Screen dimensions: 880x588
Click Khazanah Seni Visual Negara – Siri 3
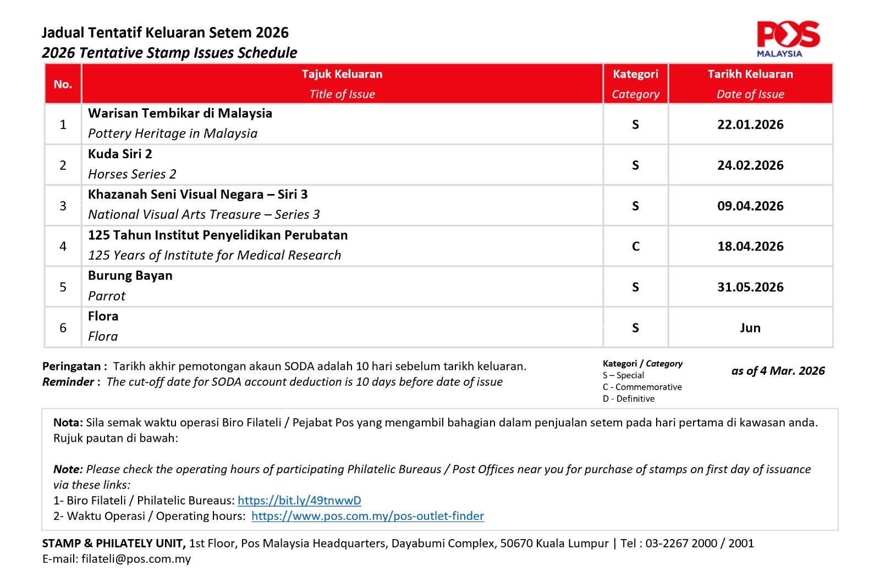197,195
